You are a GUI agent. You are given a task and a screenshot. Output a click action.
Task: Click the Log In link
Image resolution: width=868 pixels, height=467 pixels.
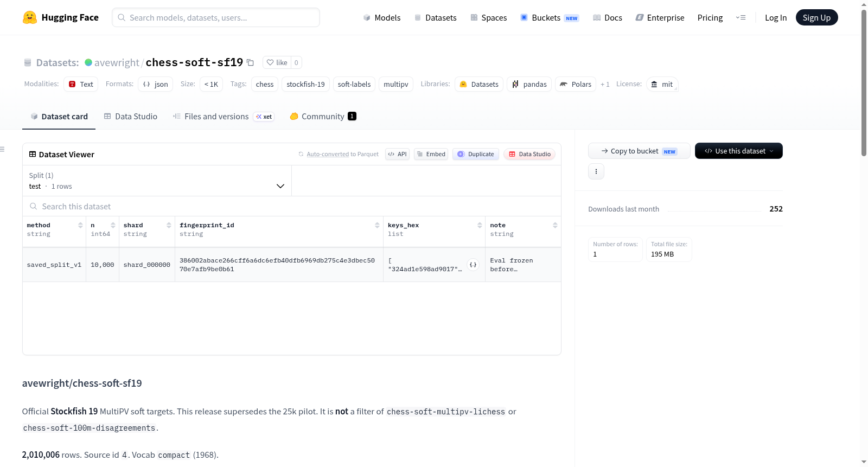(x=776, y=17)
